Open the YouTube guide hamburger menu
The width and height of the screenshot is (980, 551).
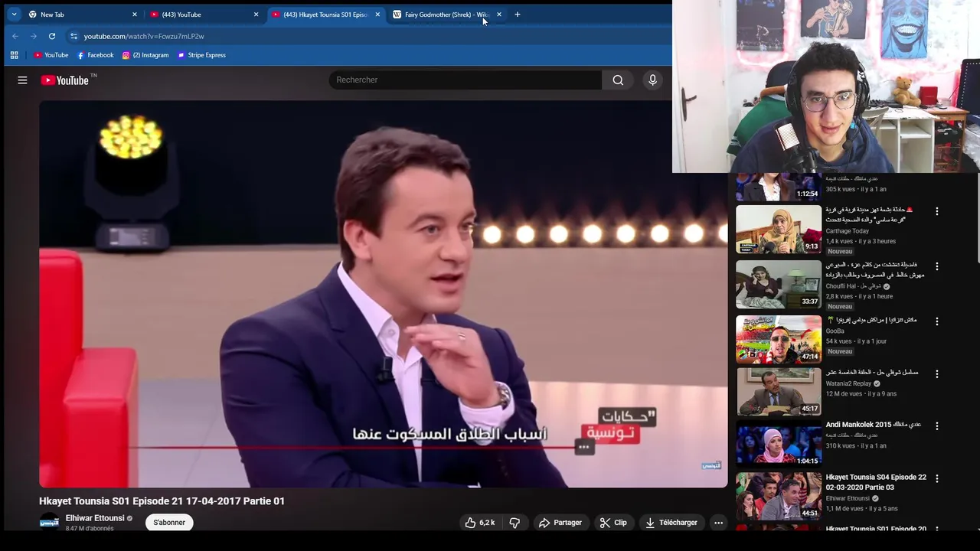(x=22, y=80)
